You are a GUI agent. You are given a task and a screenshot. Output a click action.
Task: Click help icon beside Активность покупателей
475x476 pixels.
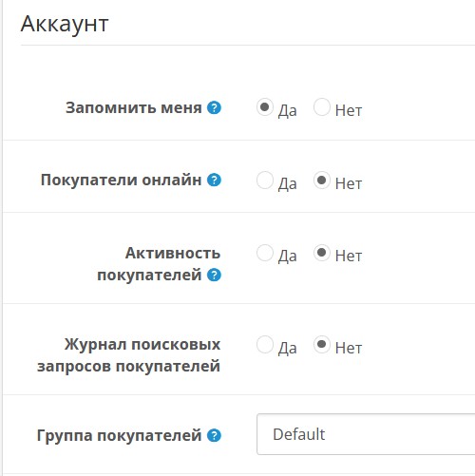pyautogui.click(x=214, y=275)
